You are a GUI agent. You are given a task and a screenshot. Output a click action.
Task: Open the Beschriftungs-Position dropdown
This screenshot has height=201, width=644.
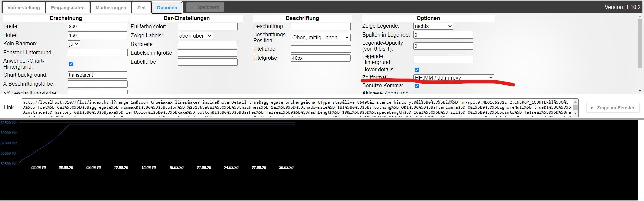point(321,37)
